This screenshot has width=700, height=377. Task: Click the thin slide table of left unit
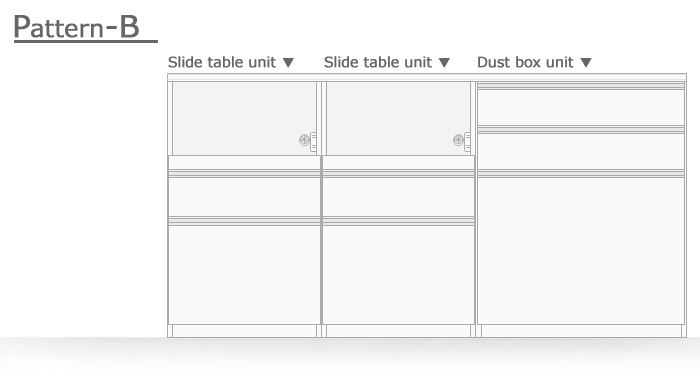coord(244,162)
